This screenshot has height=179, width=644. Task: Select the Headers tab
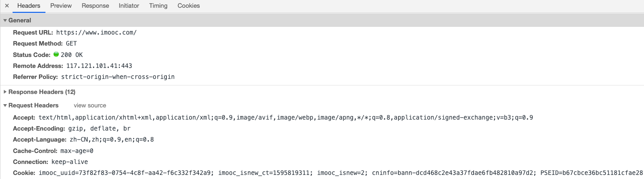29,6
